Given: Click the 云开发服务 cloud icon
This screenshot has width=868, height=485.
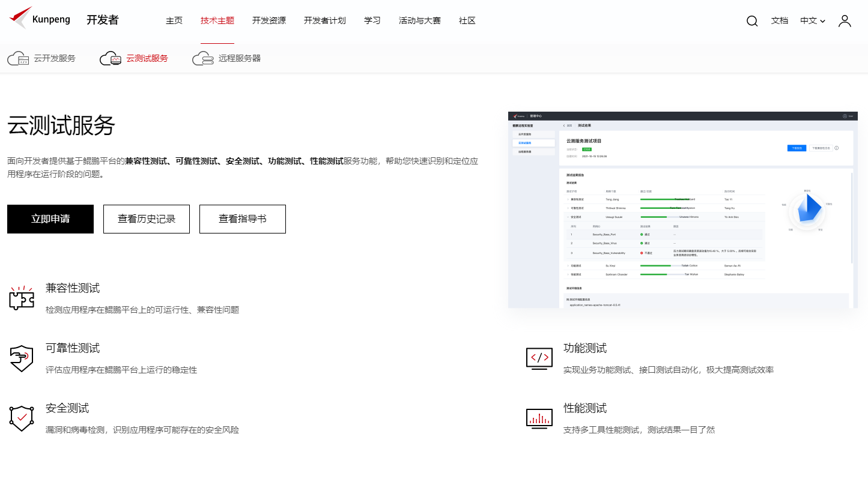Looking at the screenshot, I should 19,58.
